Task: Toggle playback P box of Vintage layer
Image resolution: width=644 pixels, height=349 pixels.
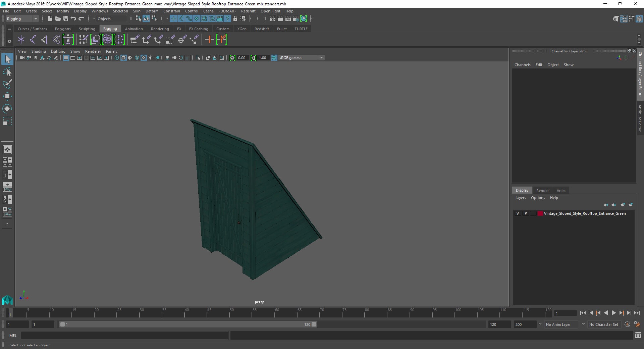Action: 526,213
